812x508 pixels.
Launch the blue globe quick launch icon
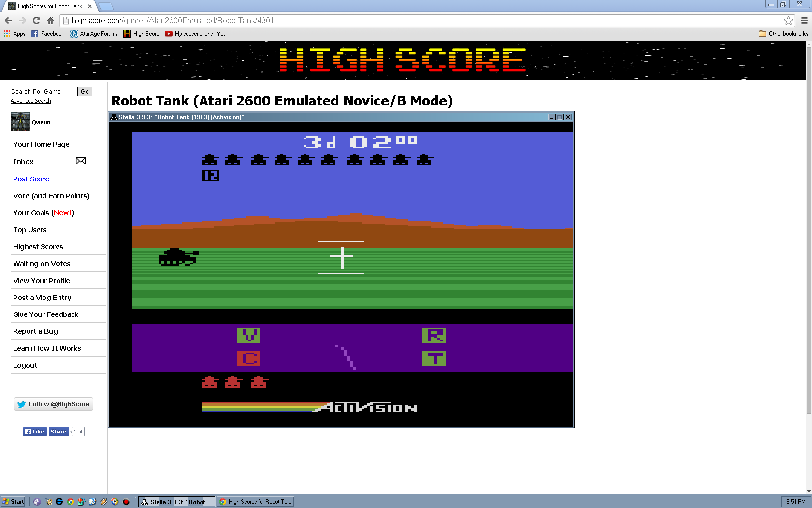59,502
